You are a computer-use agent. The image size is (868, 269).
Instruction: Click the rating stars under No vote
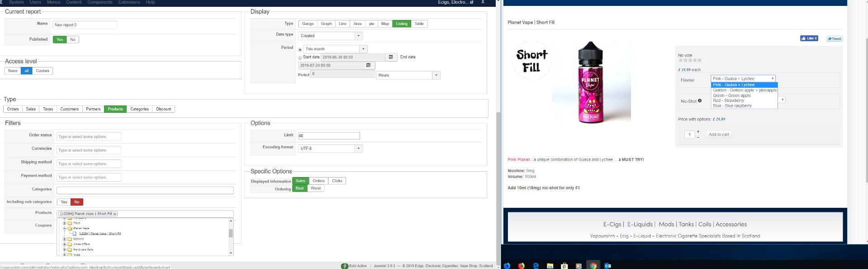coord(690,60)
